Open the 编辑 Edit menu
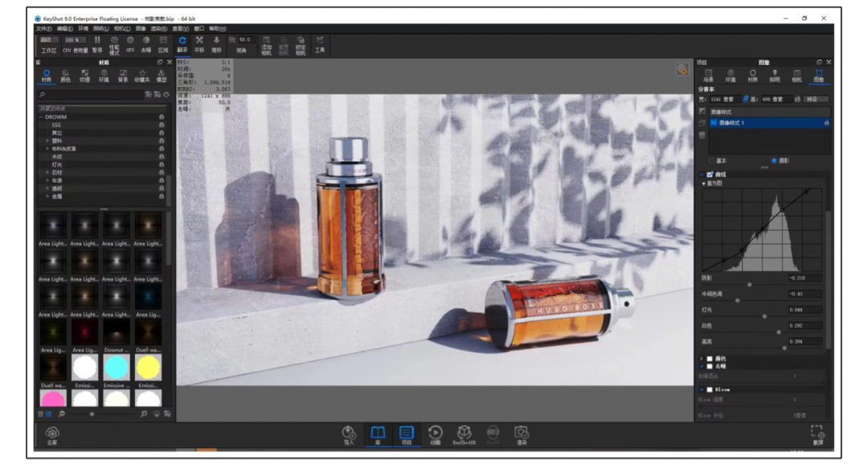Image resolution: width=868 pixels, height=465 pixels. (65, 28)
